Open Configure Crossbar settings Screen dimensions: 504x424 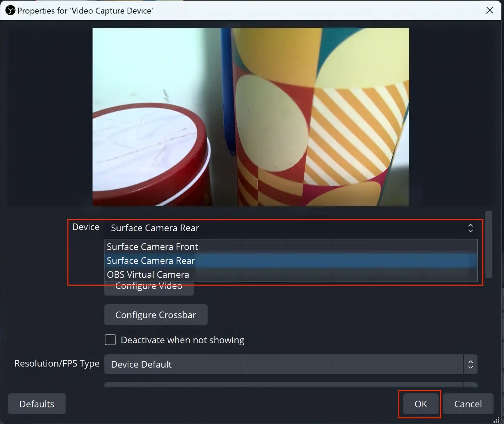click(x=156, y=315)
